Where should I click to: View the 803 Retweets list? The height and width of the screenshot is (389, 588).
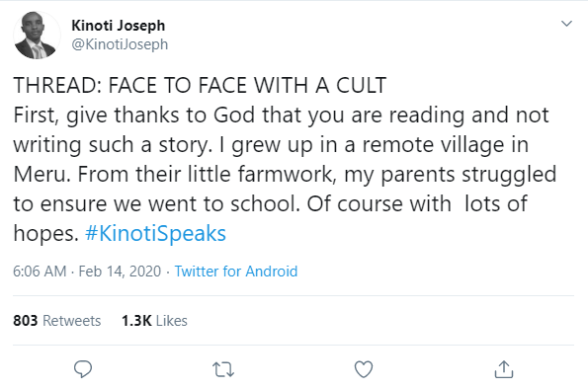(x=57, y=321)
